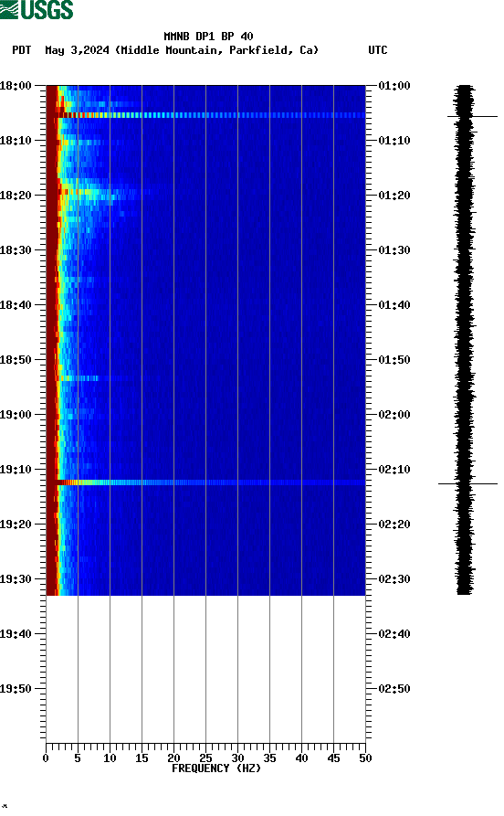Click the 30 Hz frequency tick label
The height and width of the screenshot is (816, 504).
(x=237, y=758)
